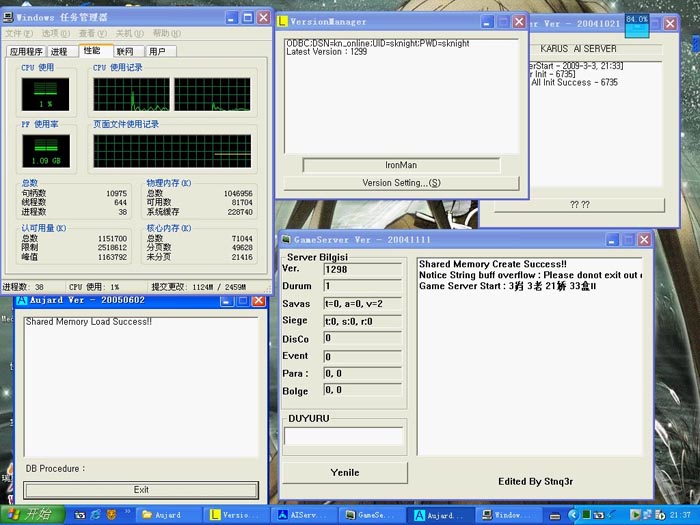The width and height of the screenshot is (700, 525).
Task: Open the 查看(V) menu in Task Manager
Action: 88,34
